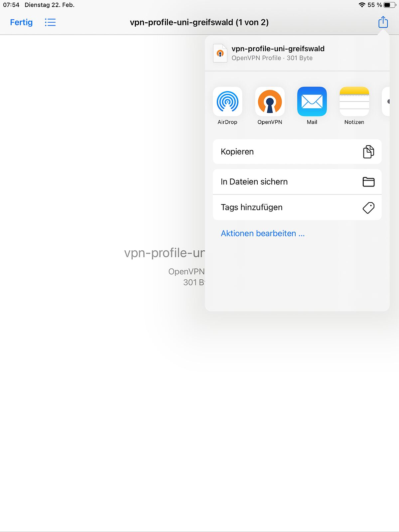399x532 pixels.
Task: Tap the share sheet file name header
Action: click(278, 49)
